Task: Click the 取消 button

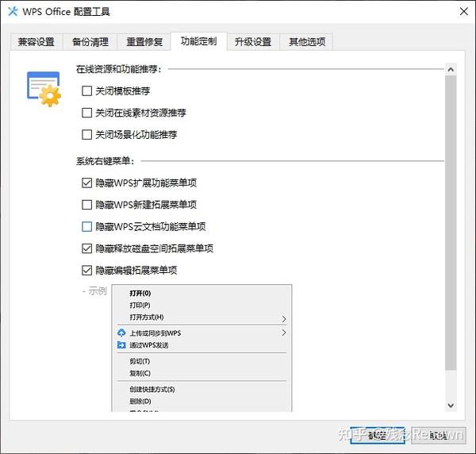Action: point(439,436)
